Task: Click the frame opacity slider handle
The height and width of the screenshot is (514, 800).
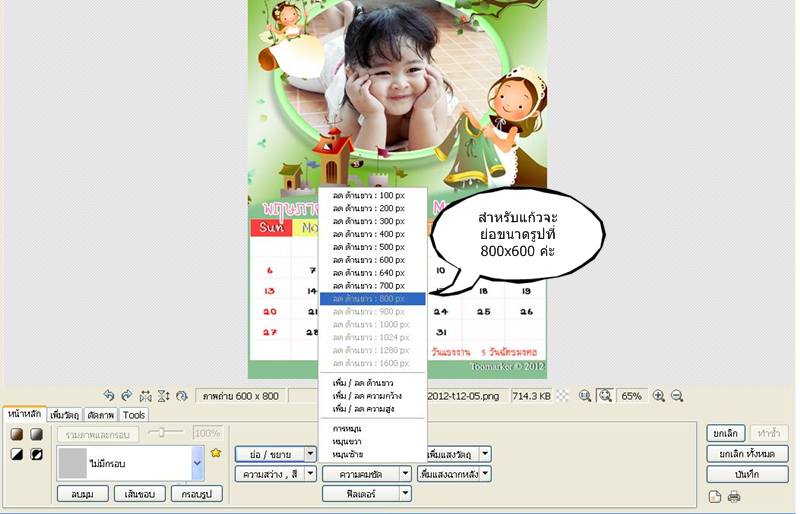Action: coord(161,432)
